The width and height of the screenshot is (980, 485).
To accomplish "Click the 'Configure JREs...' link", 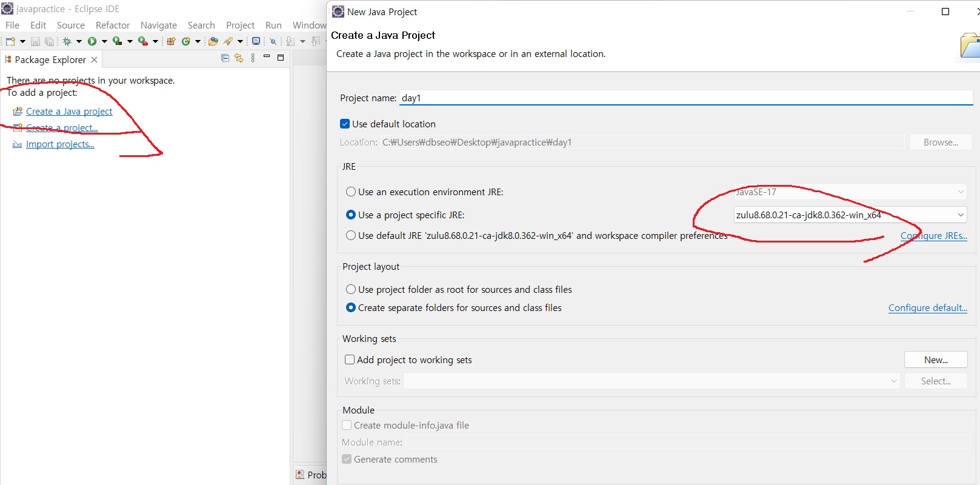I will tap(933, 236).
